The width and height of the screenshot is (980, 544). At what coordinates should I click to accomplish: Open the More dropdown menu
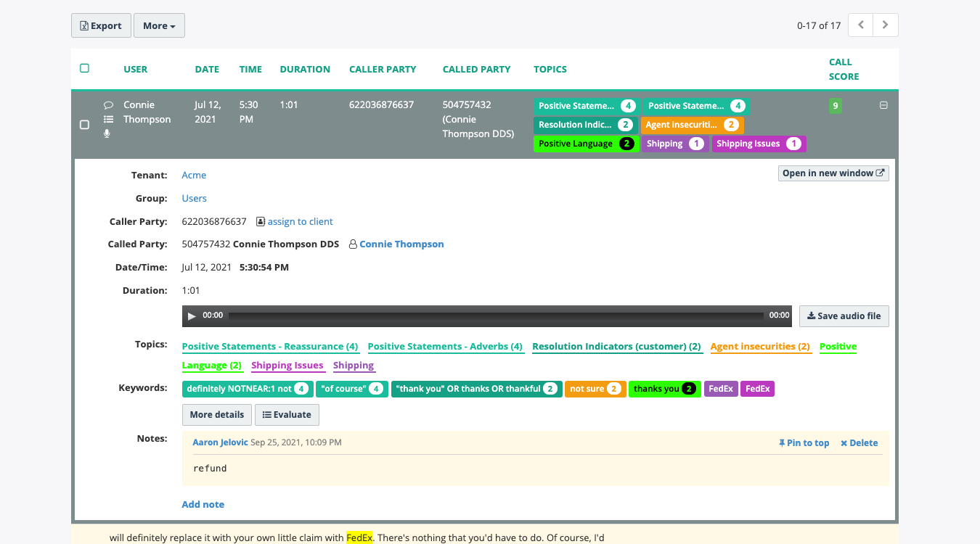(x=159, y=25)
